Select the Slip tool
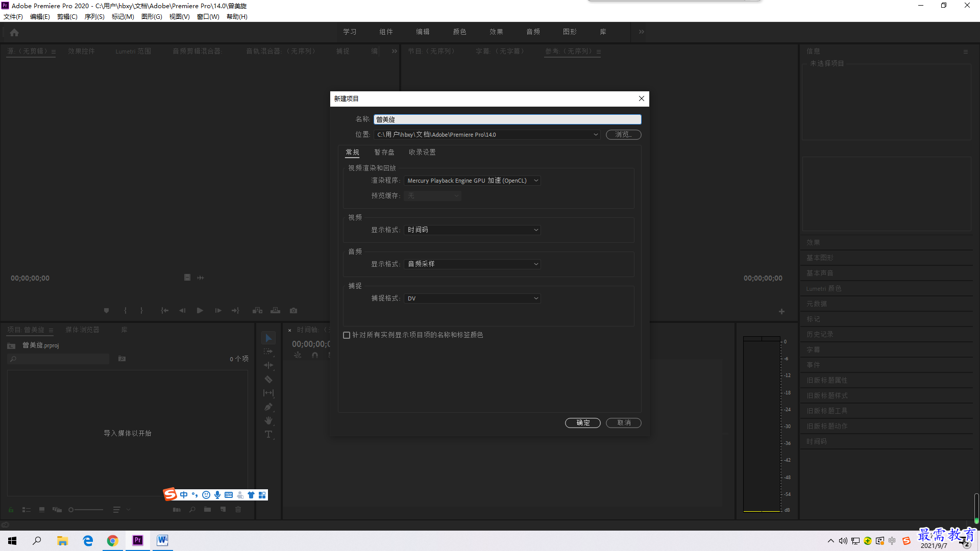The width and height of the screenshot is (980, 551). point(268,393)
